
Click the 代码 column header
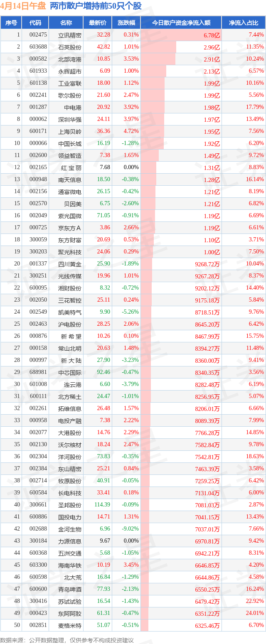pyautogui.click(x=35, y=23)
